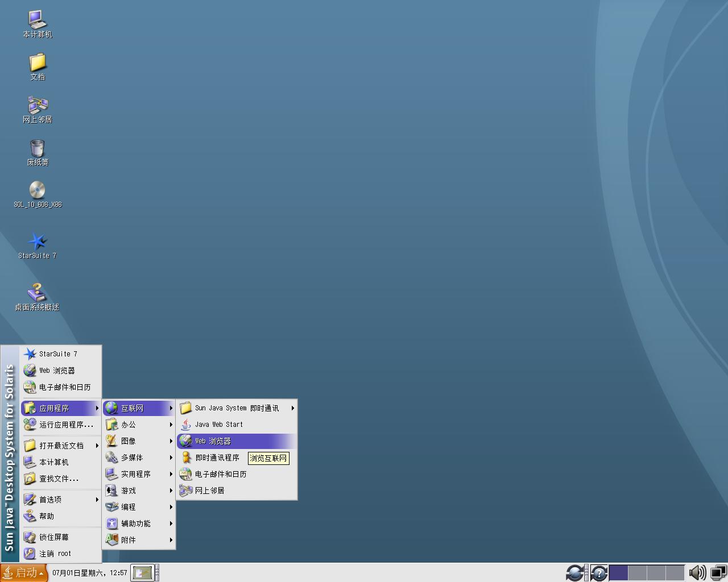
Task: Choose Web 浏览器 in the main launch menu
Action: click(x=61, y=370)
